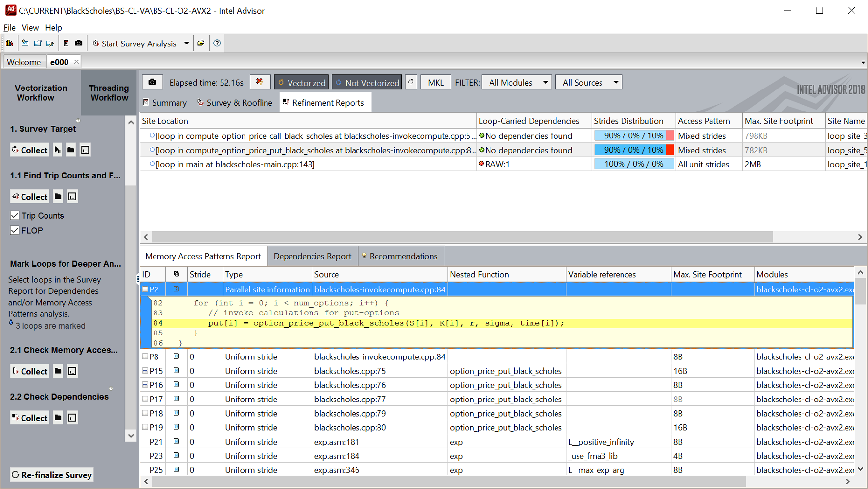Click the Re-finalize Survey button
Image resolution: width=868 pixels, height=489 pixels.
click(x=51, y=475)
